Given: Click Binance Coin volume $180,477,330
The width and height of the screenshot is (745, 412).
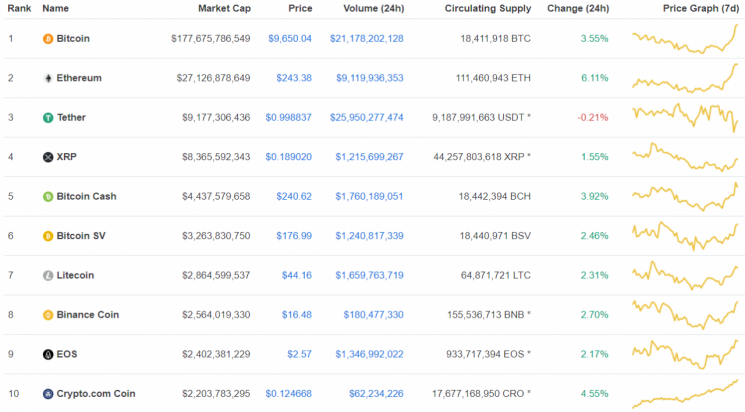Looking at the screenshot, I should click(373, 315).
